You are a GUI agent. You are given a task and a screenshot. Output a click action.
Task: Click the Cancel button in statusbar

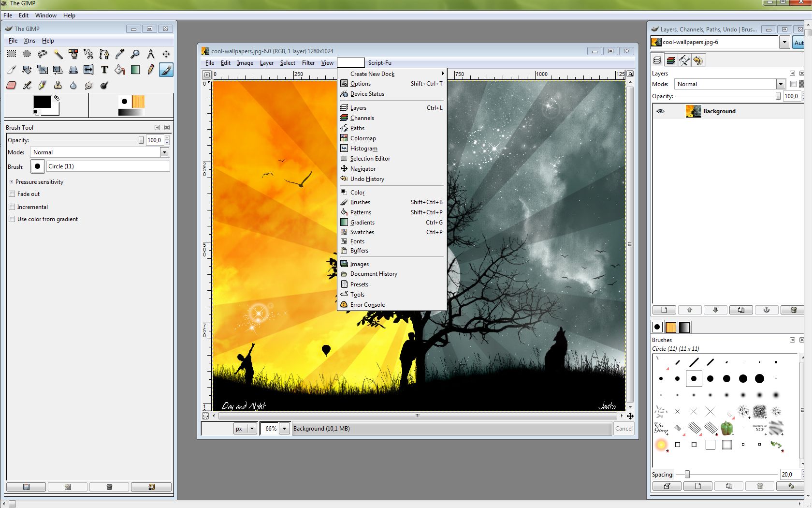[624, 429]
